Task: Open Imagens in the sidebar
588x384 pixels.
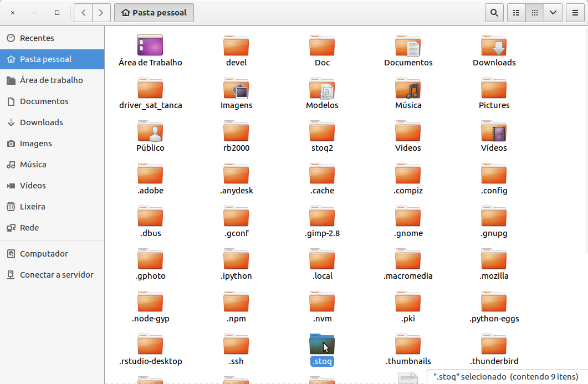Action: (x=52, y=144)
